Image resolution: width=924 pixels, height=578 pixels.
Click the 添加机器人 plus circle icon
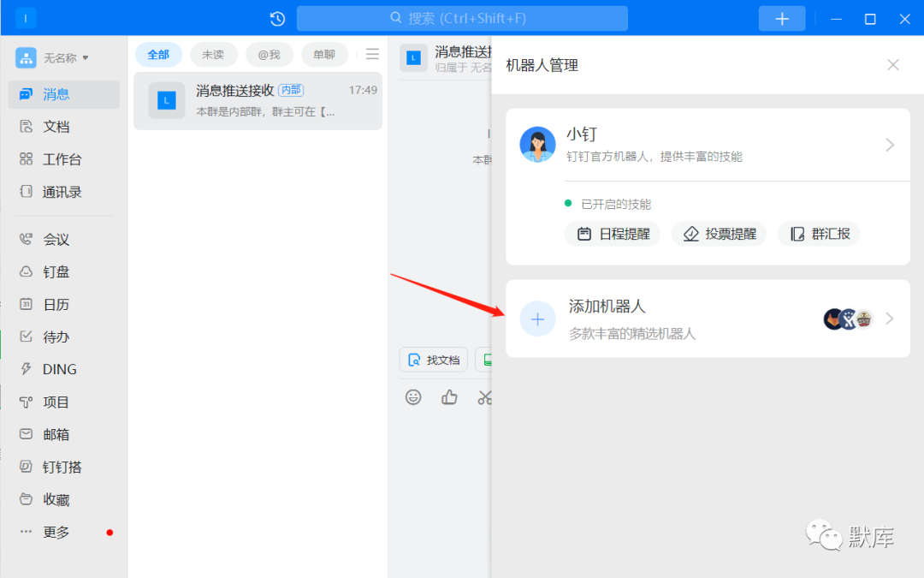537,319
